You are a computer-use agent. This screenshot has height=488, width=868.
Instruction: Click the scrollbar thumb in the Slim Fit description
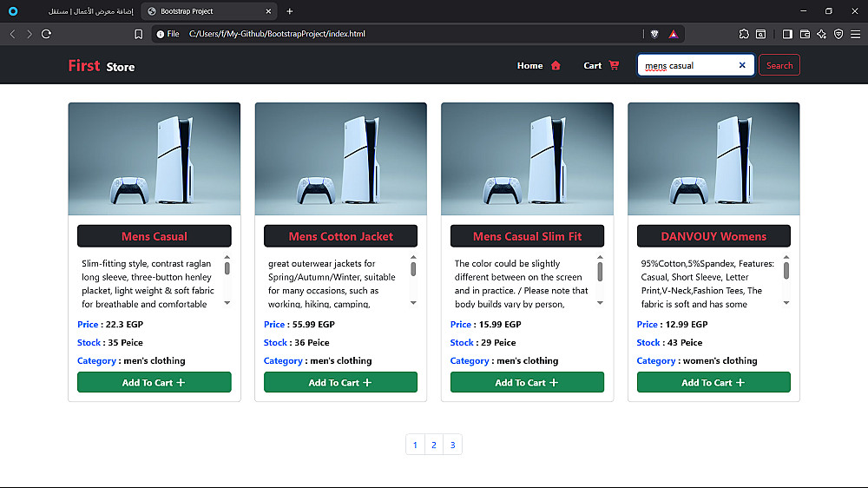(600, 272)
